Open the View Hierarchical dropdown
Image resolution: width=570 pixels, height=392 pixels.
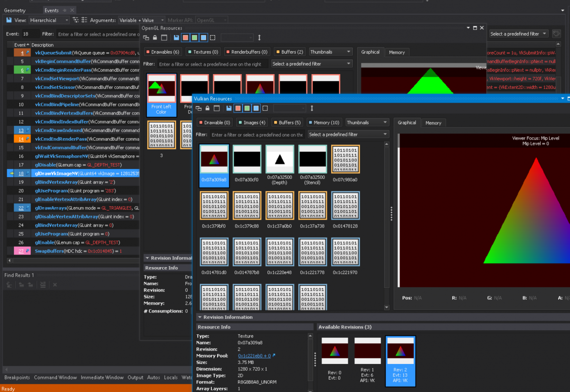(49, 20)
